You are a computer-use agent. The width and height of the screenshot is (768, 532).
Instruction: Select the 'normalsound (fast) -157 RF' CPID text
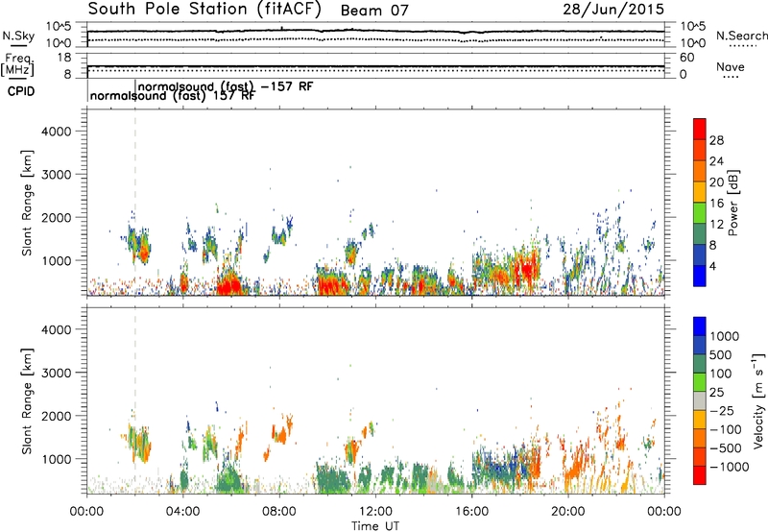(225, 86)
